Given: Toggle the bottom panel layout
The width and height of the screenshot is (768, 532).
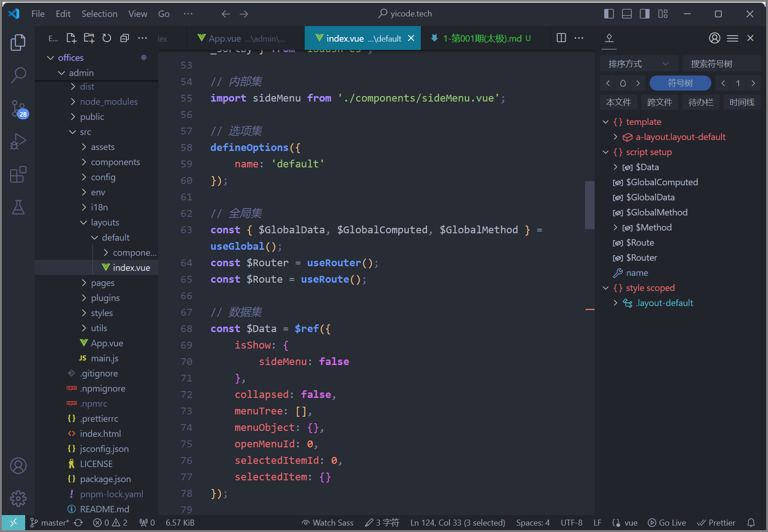Looking at the screenshot, I should (x=627, y=14).
